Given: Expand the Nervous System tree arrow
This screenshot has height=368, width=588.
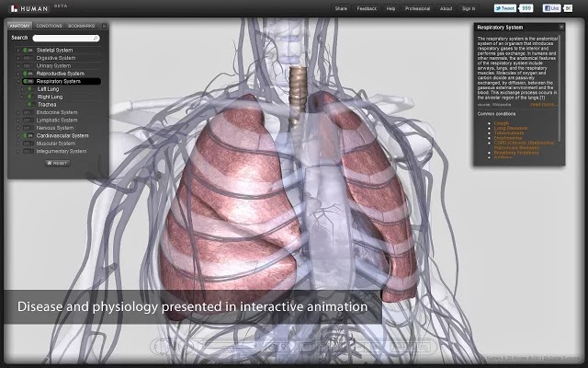Looking at the screenshot, I should (x=18, y=128).
